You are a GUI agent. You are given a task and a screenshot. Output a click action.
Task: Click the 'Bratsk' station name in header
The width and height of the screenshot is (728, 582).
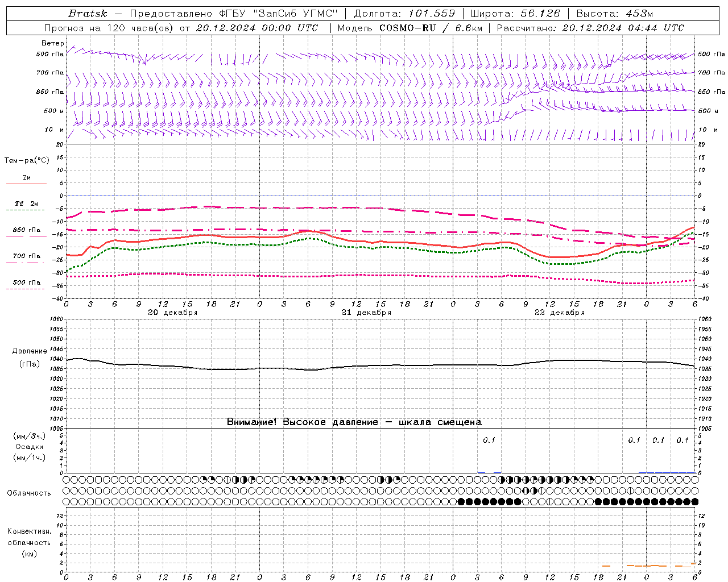[87, 14]
